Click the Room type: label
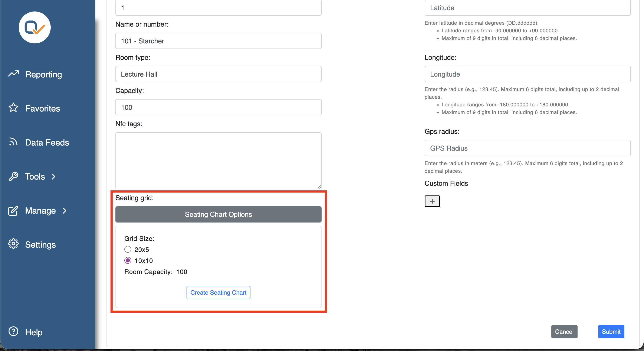The image size is (644, 351). pos(133,57)
